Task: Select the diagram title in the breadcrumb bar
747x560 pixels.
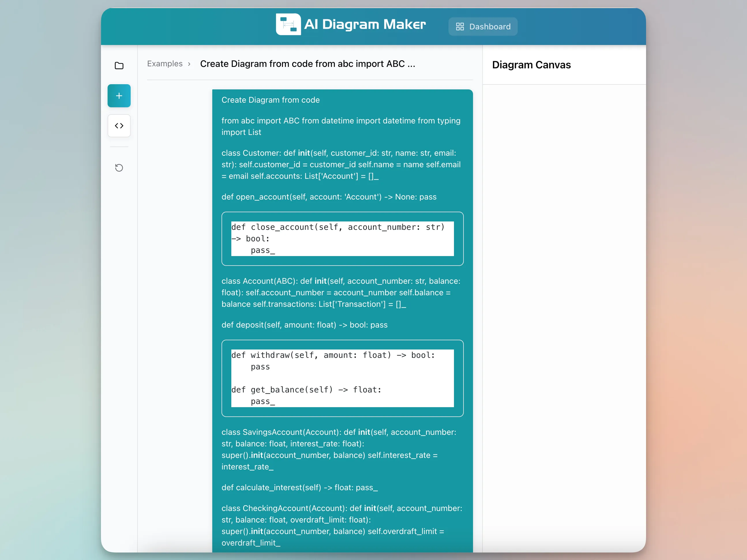Action: point(308,63)
